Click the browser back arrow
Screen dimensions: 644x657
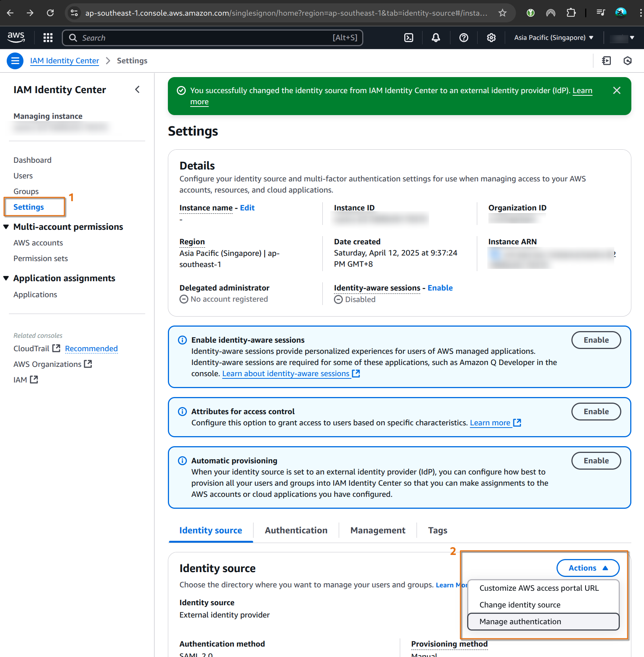coord(10,13)
